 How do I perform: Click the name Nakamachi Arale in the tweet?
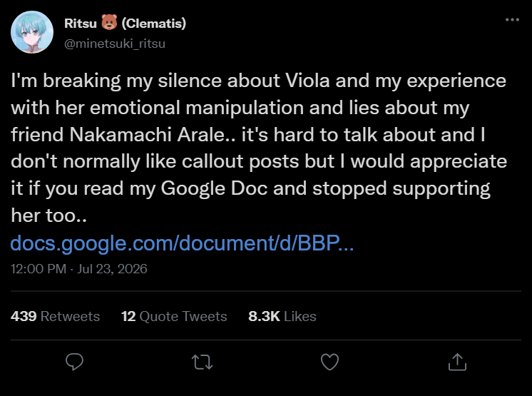(x=147, y=135)
